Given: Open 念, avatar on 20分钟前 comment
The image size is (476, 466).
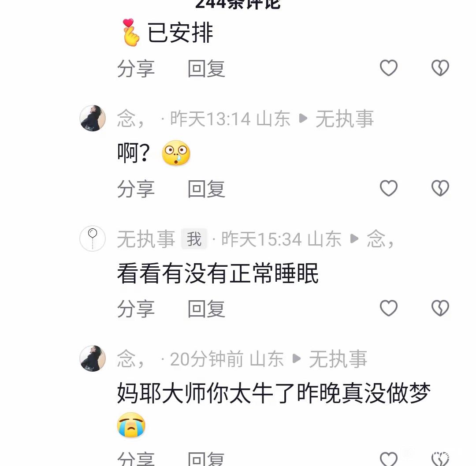Looking at the screenshot, I should pos(93,358).
